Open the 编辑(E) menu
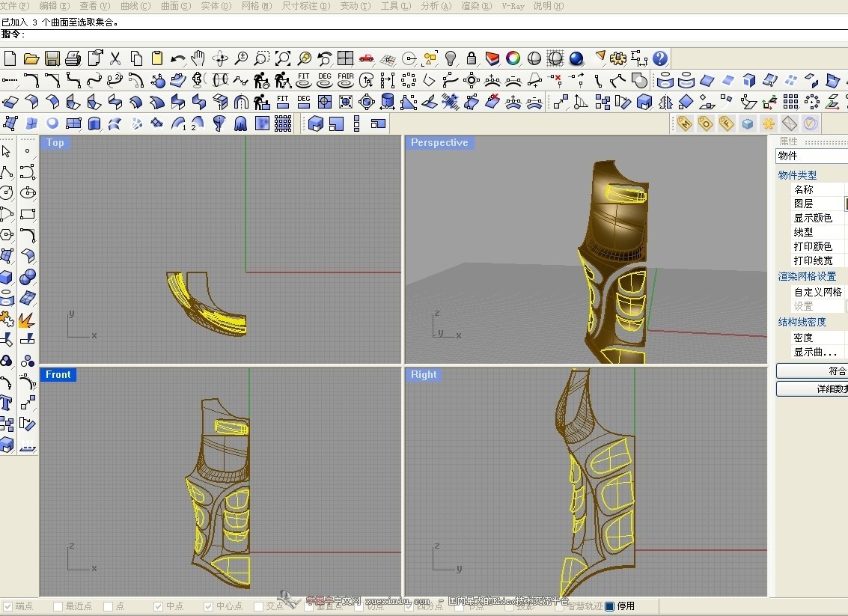Screen dimensions: 848x616 coord(55,6)
